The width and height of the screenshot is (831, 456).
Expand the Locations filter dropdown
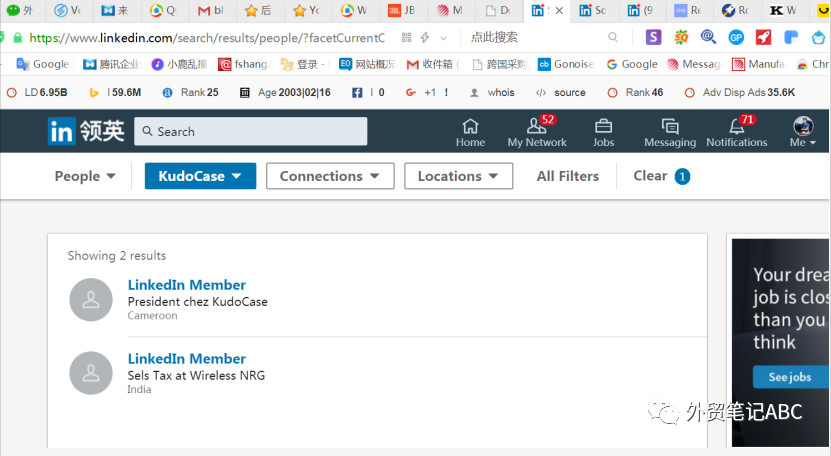pyautogui.click(x=458, y=176)
